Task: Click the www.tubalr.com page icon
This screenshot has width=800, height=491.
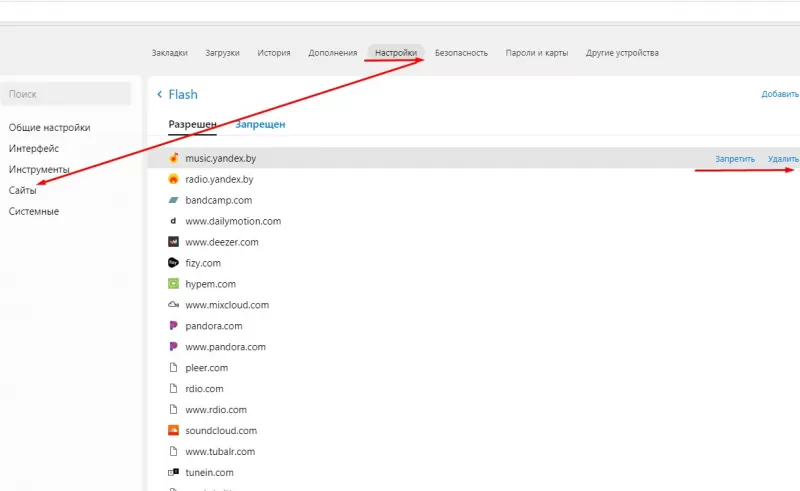Action: (173, 451)
